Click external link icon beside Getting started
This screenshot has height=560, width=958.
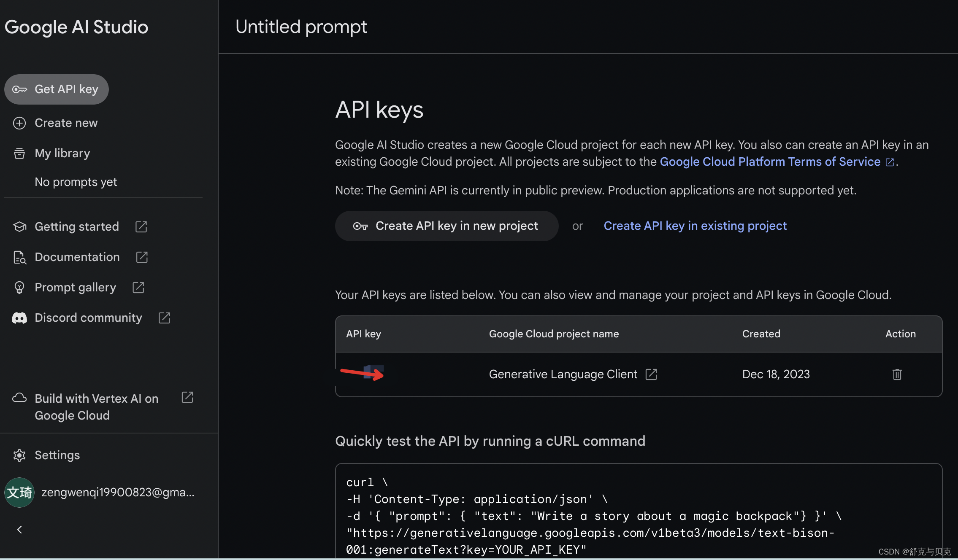click(141, 227)
